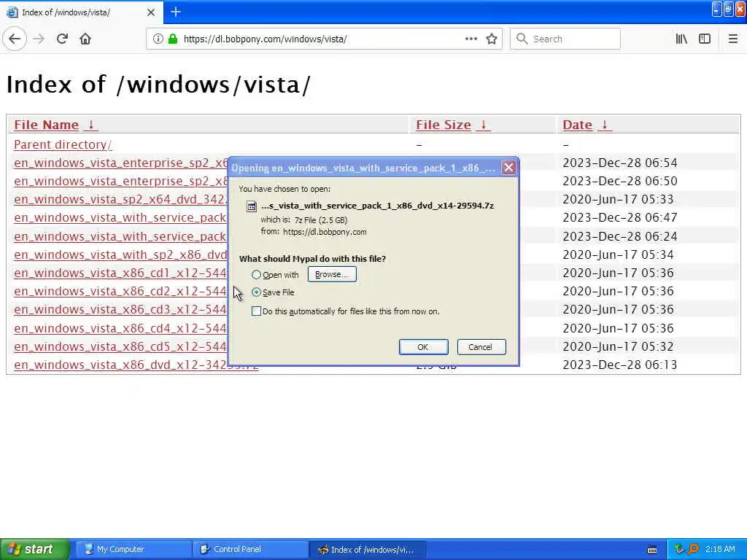
Task: Select the Open with radio option
Action: click(x=256, y=275)
